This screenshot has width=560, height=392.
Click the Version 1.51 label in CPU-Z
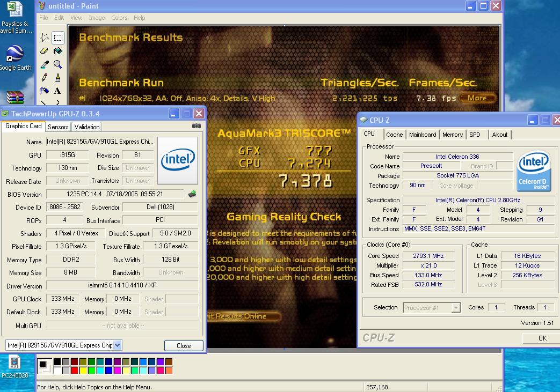click(x=537, y=323)
